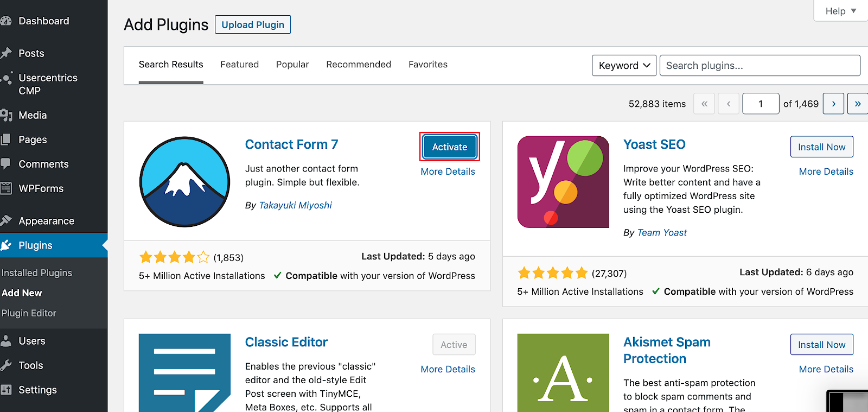Activate the Contact Form 7 plugin

450,147
